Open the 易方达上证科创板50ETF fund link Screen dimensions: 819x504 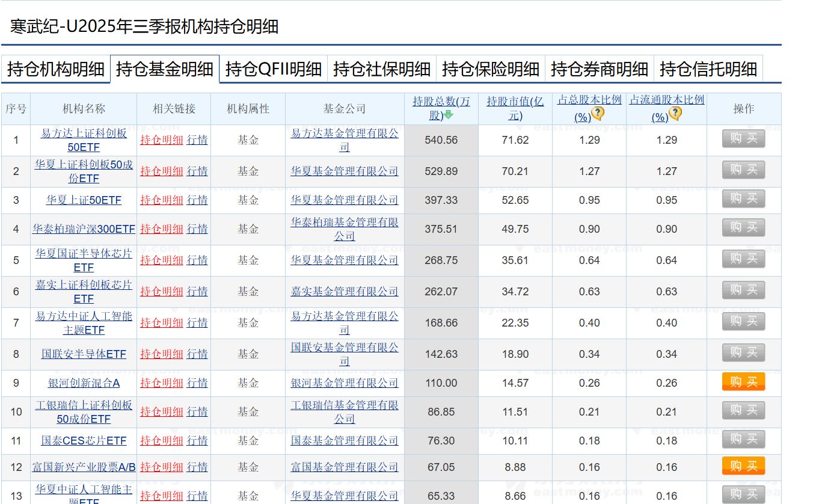(84, 140)
